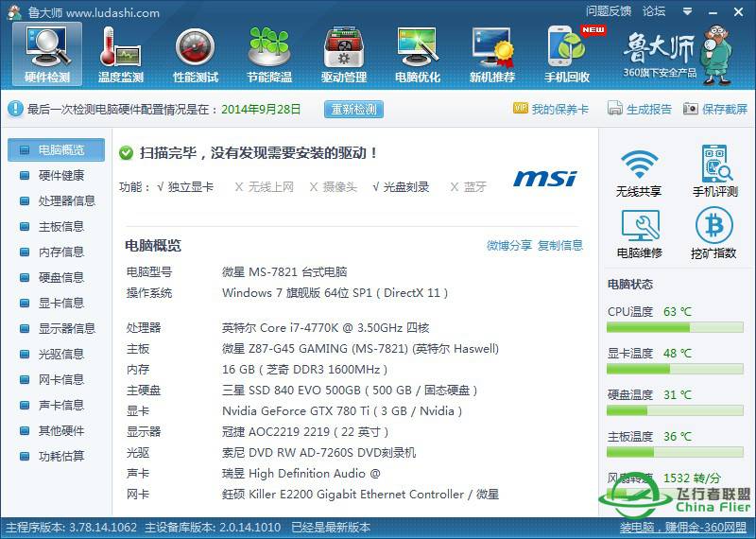The height and width of the screenshot is (539, 756).
Task: Open 手机回收 phone recycling
Action: [x=567, y=54]
